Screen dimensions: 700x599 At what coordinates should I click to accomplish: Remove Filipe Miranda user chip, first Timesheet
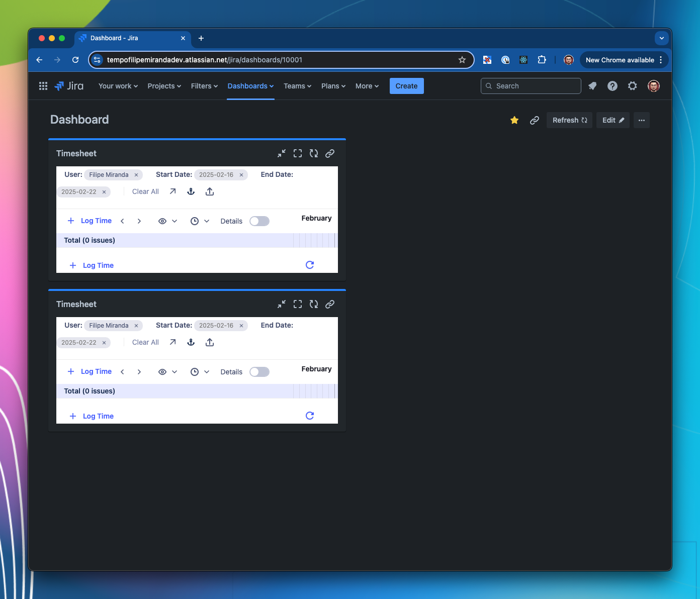(136, 175)
